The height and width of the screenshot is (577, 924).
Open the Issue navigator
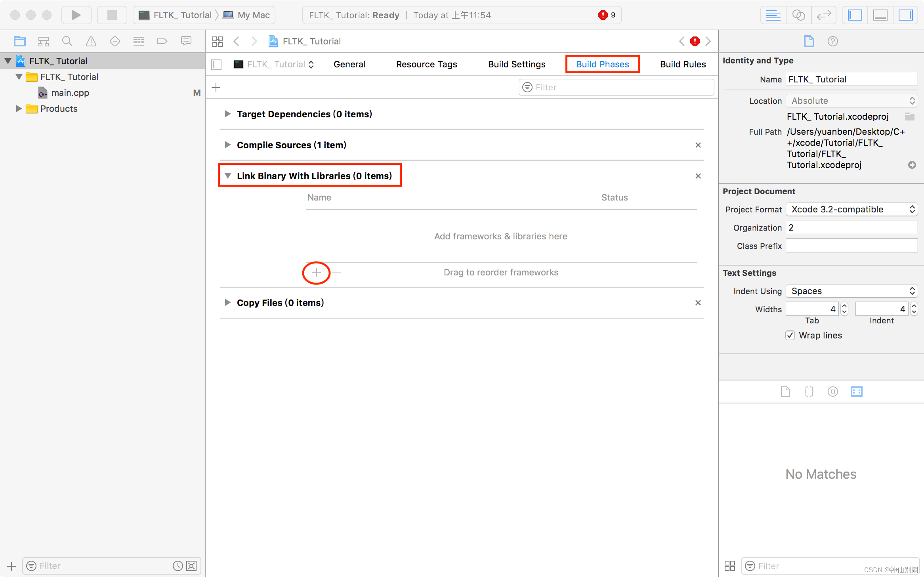pos(91,41)
